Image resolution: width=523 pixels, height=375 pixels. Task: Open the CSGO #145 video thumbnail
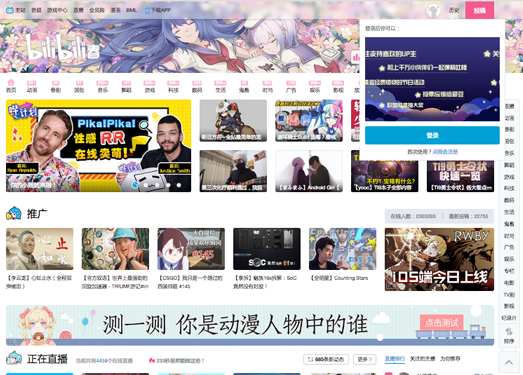191,249
